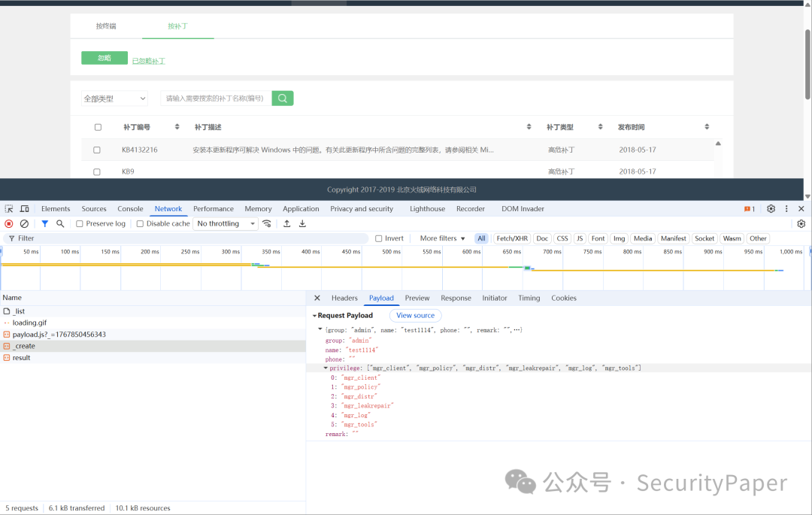Import HAR file with upload icon
Viewport: 812px width, 515px height.
click(287, 223)
